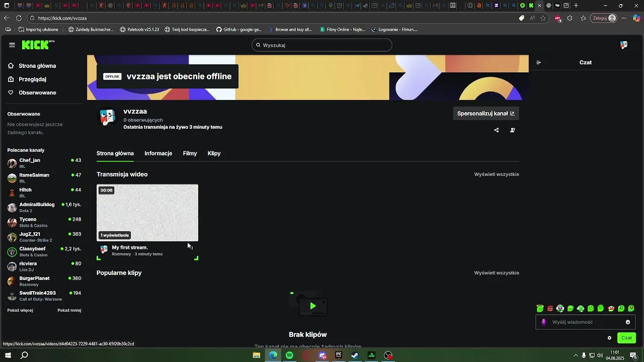This screenshot has width=644, height=362.
Task: Reload the page with refresh icon
Action: 19,18
